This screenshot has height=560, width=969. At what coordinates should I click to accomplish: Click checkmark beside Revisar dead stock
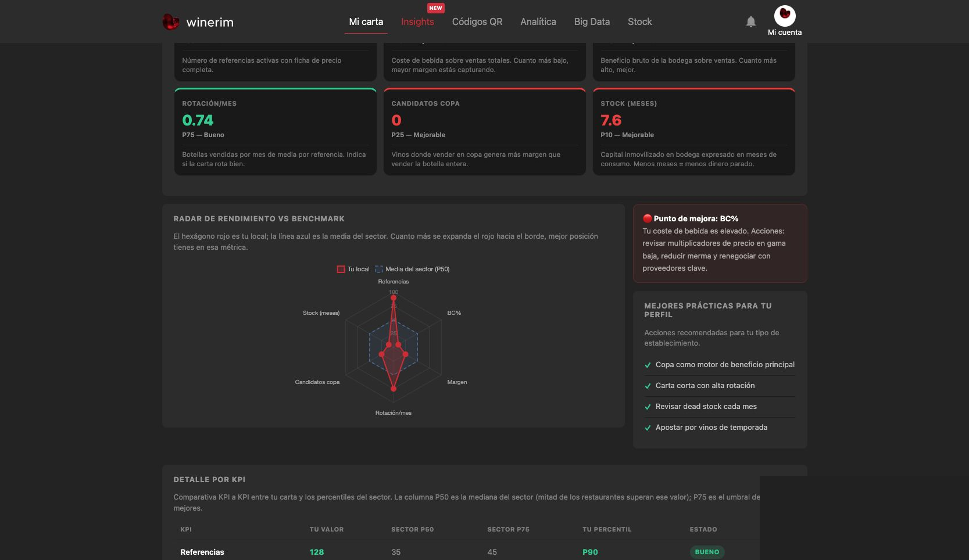pyautogui.click(x=648, y=407)
